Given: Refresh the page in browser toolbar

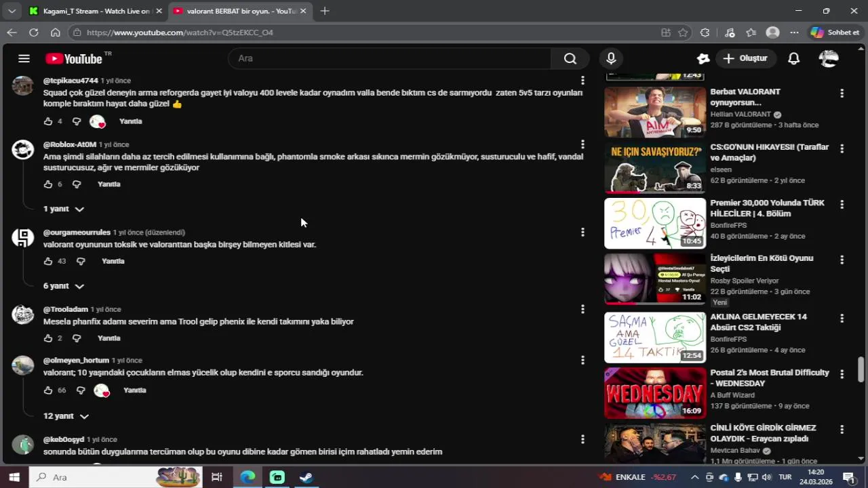Looking at the screenshot, I should click(34, 32).
